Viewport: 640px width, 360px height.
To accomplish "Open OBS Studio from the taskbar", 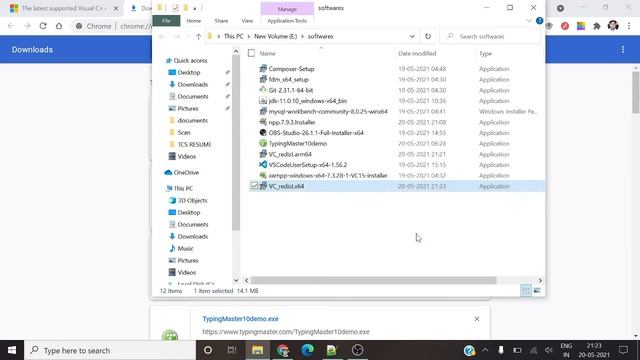I will (358, 350).
